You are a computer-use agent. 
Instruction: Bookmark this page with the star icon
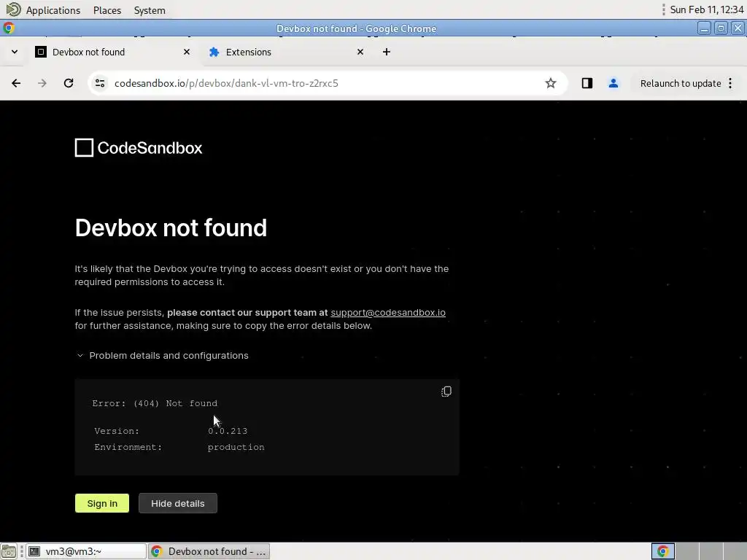point(551,83)
